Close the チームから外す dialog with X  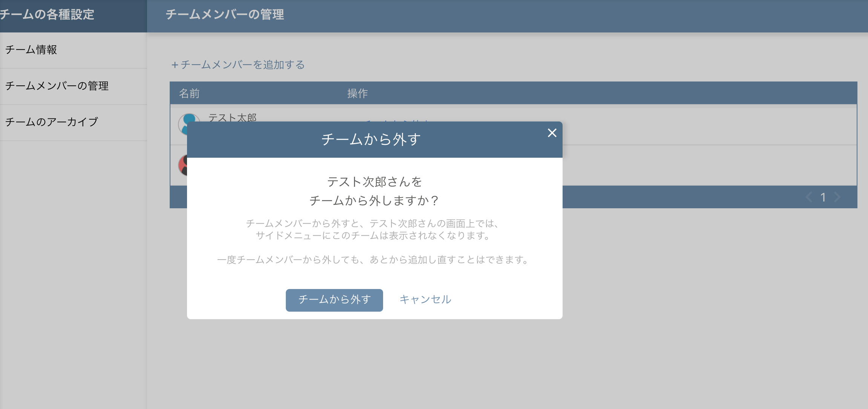[x=552, y=133]
